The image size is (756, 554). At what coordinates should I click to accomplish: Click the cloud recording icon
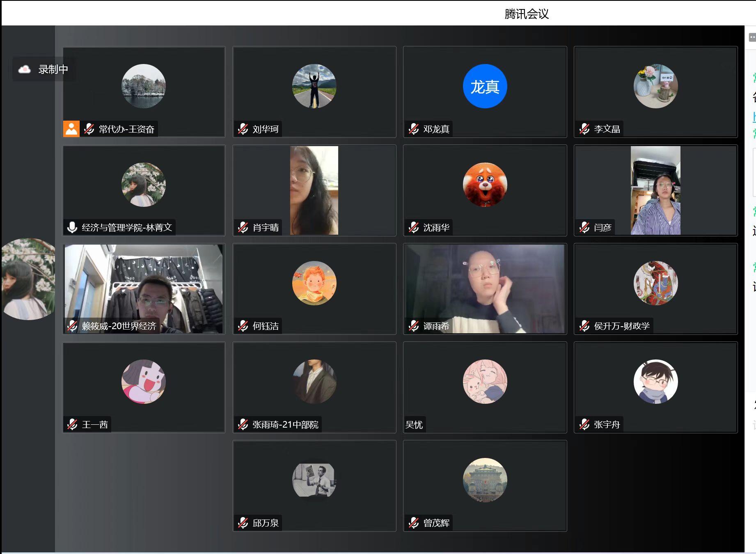pos(25,69)
